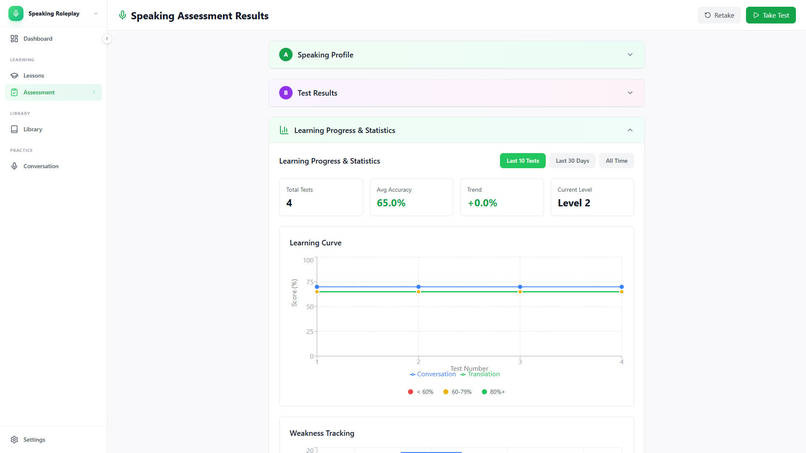The image size is (806, 453).
Task: Click the microphone icon beside the page title
Action: click(x=122, y=15)
